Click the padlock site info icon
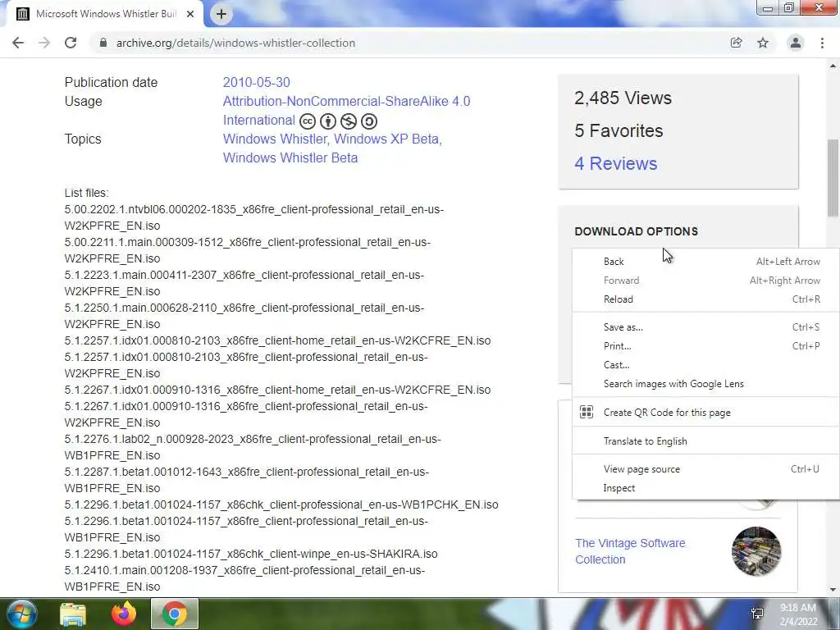Screen dimensions: 840x630 103,43
